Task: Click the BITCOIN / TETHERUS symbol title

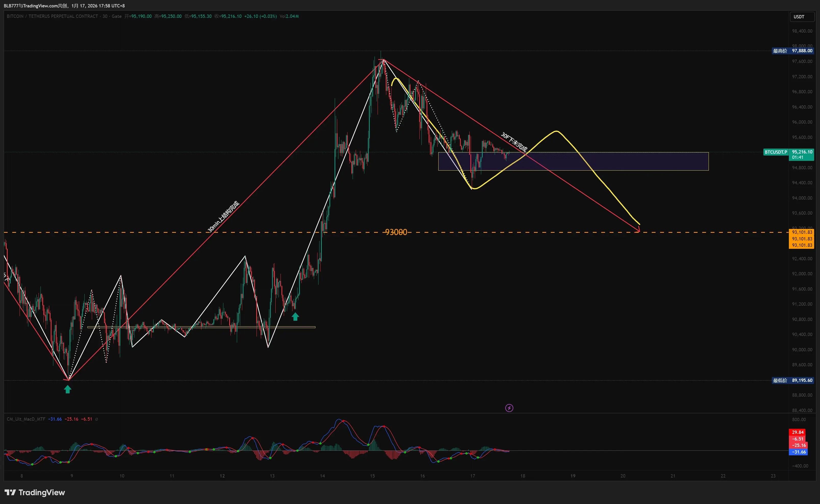Action: click(x=52, y=16)
